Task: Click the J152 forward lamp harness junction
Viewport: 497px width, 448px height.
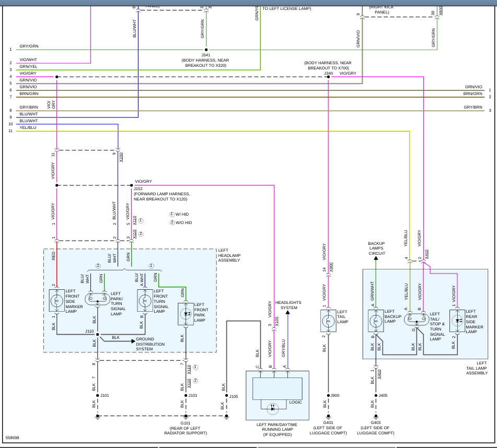Action: coord(132,185)
